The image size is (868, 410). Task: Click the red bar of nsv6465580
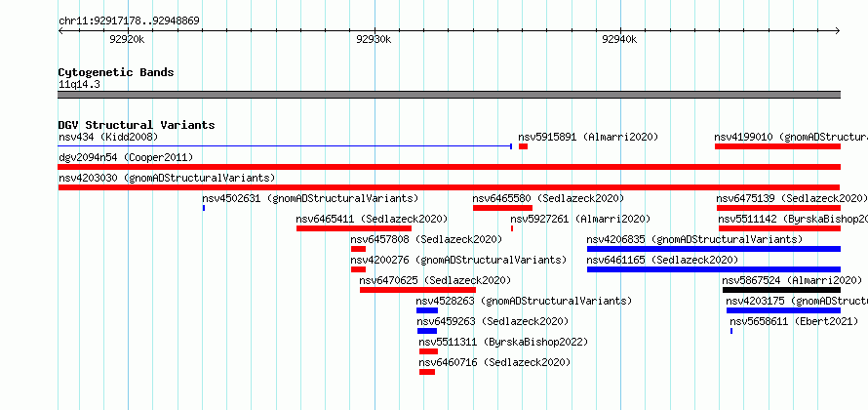coord(502,208)
